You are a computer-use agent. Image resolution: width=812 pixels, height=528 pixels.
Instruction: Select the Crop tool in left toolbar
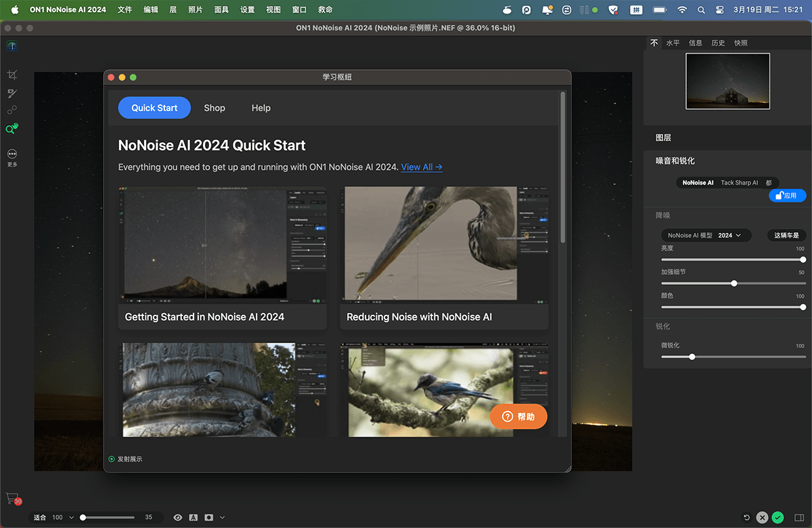click(12, 75)
